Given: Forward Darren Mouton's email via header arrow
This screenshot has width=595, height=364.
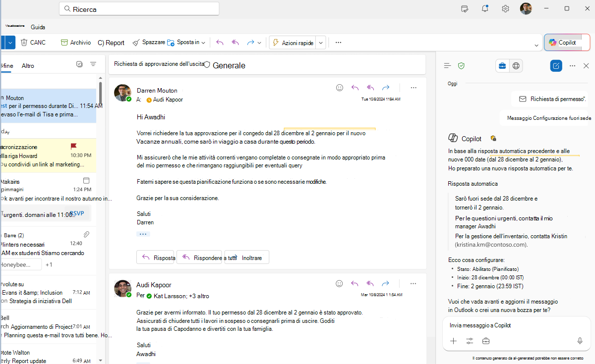Looking at the screenshot, I should [386, 88].
